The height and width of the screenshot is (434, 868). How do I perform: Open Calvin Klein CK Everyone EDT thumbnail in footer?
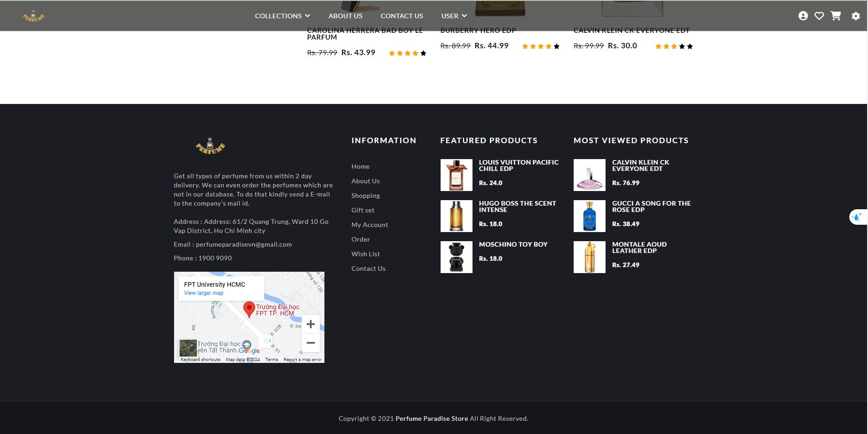[x=590, y=175]
